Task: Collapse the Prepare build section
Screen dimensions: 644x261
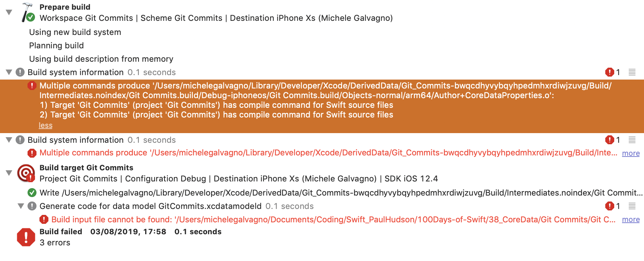Action: click(9, 12)
